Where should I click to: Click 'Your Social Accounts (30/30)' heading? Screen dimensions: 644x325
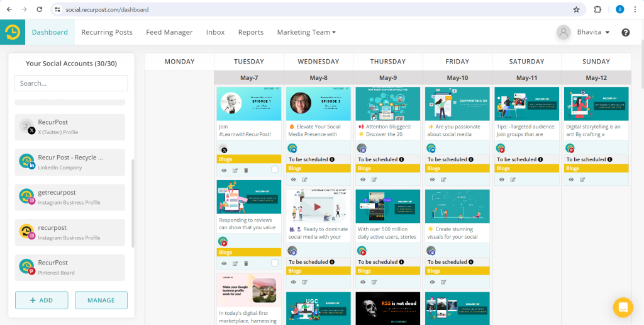tap(72, 64)
